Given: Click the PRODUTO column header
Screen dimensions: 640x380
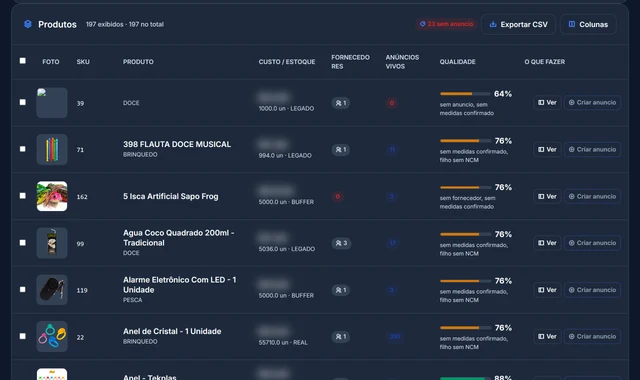Looking at the screenshot, I should click(x=138, y=62).
